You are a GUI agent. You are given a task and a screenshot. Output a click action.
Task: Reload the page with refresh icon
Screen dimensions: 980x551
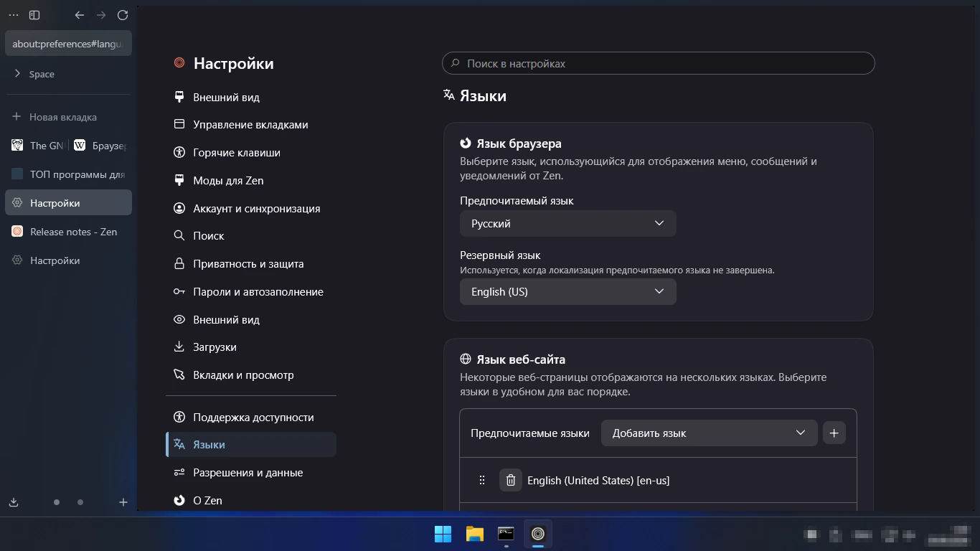pyautogui.click(x=123, y=15)
